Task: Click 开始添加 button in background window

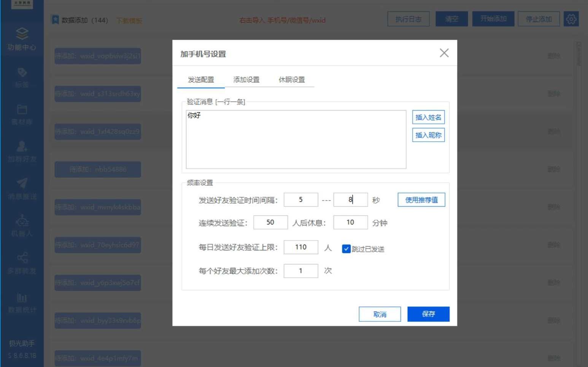Action: pos(493,19)
